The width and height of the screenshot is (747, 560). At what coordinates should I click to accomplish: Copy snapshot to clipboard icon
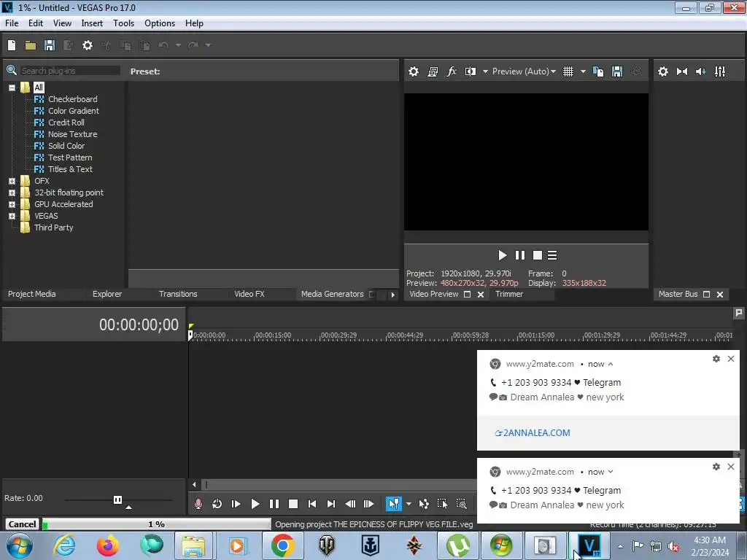[x=598, y=71]
